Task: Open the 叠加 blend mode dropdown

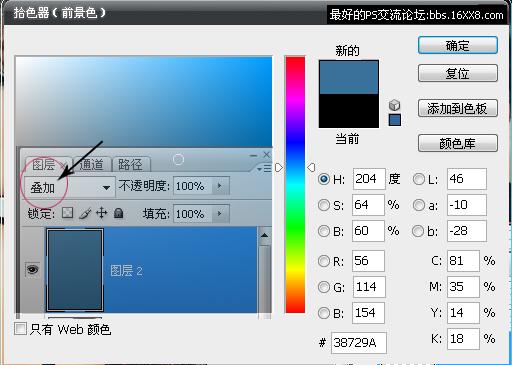Action: point(70,188)
